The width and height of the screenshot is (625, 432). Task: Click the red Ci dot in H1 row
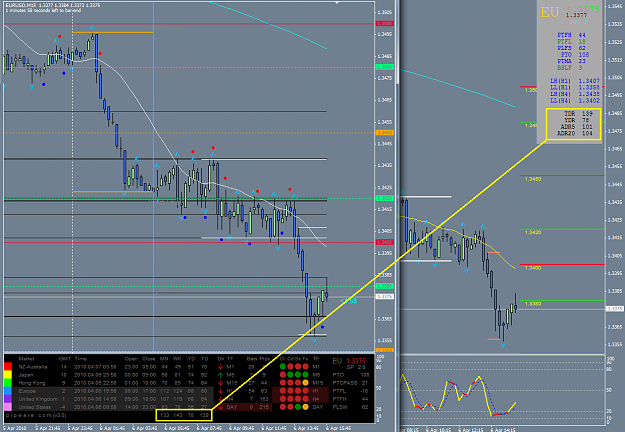click(283, 391)
